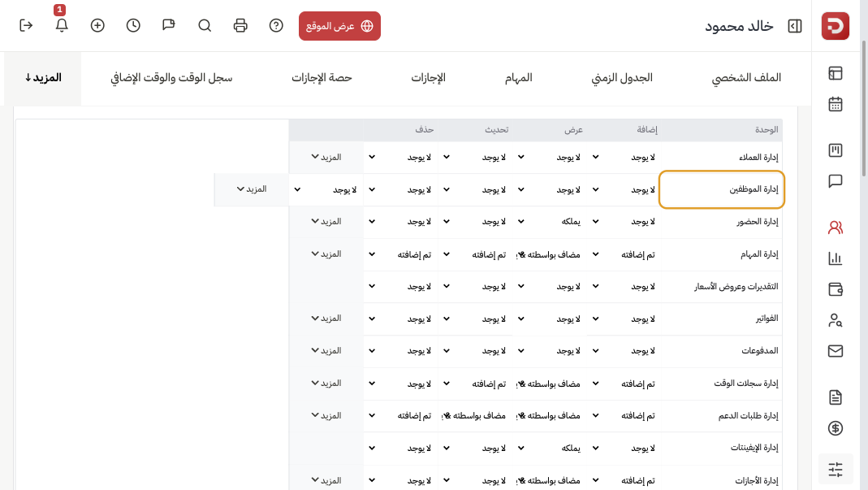Open the dollar coin icon in sidebar
This screenshot has width=868, height=490.
(x=835, y=428)
